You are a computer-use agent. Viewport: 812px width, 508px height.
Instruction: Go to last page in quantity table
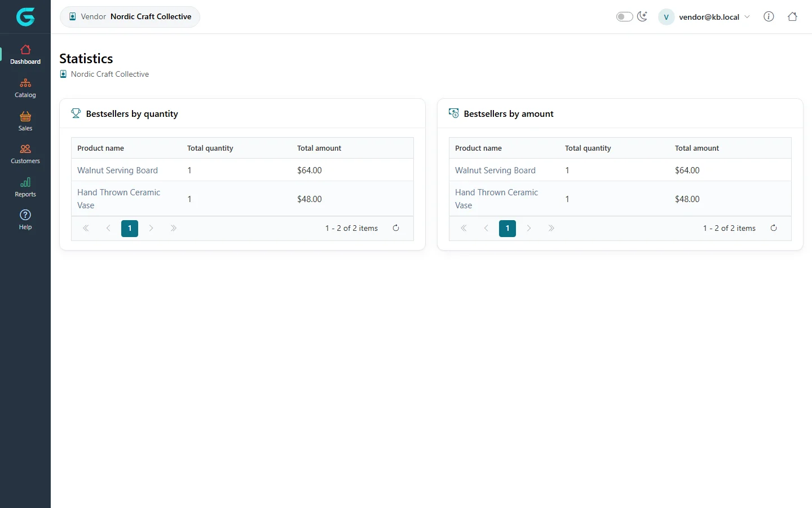[x=174, y=228]
